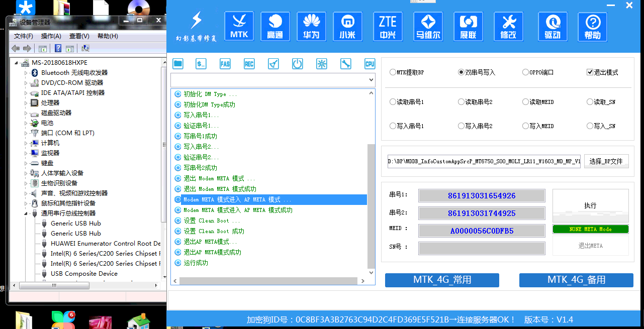Viewport: 644px width, 329px height.
Task: Open 文件(F) menu in Device Manager
Action: pos(24,36)
